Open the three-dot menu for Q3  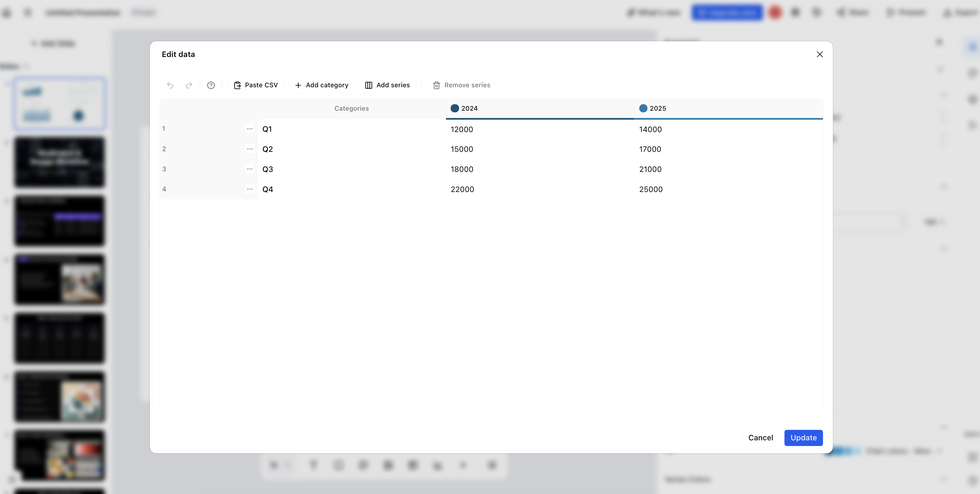[x=250, y=169]
